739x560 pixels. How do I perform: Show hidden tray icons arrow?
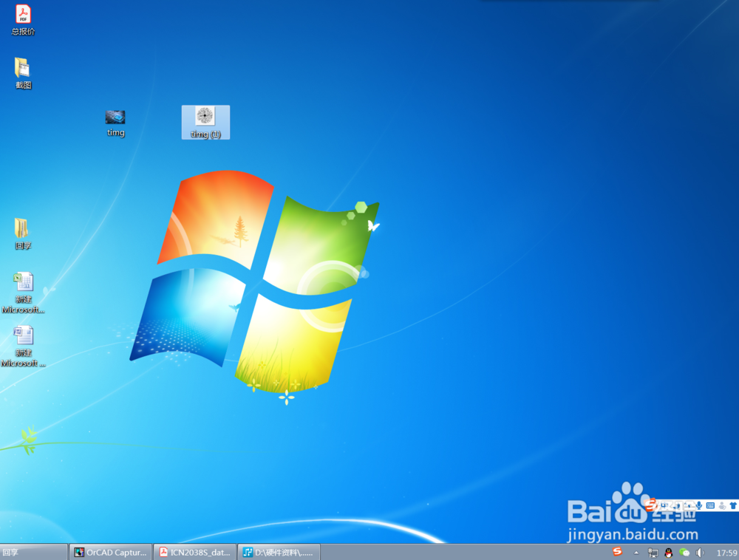636,553
